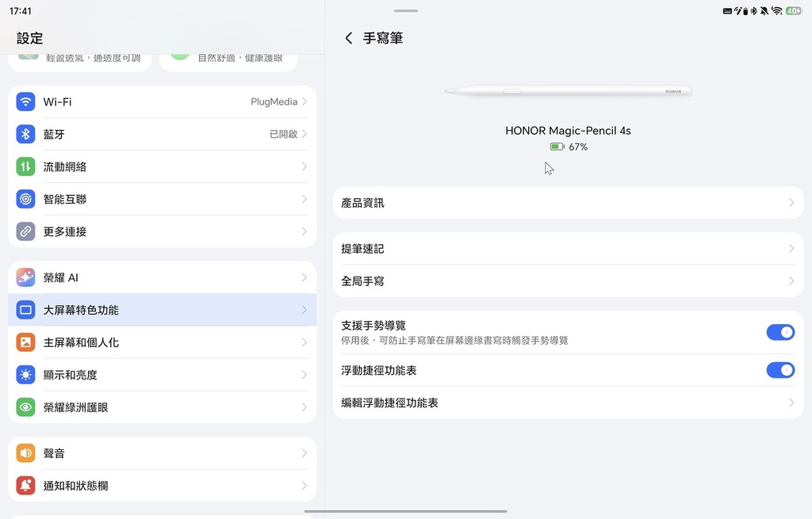Viewport: 812px width, 519px height.
Task: Tap the 智能互聯 smart connect icon
Action: click(25, 199)
